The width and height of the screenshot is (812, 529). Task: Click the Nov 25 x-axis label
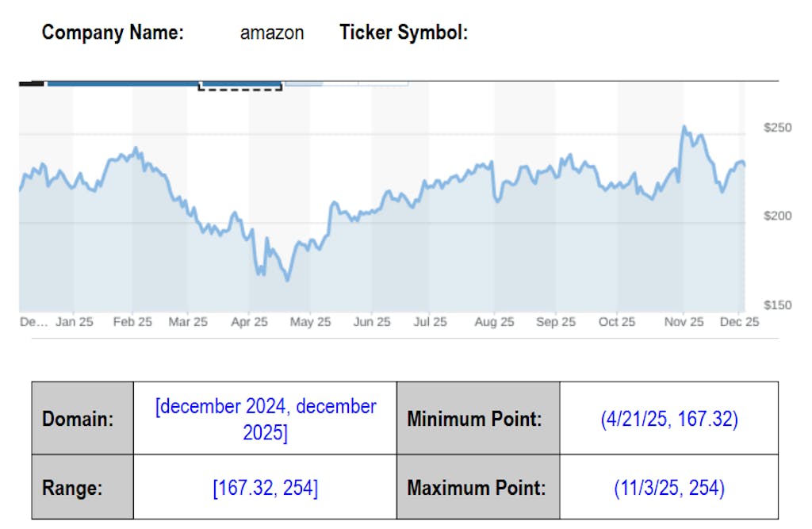pyautogui.click(x=684, y=322)
